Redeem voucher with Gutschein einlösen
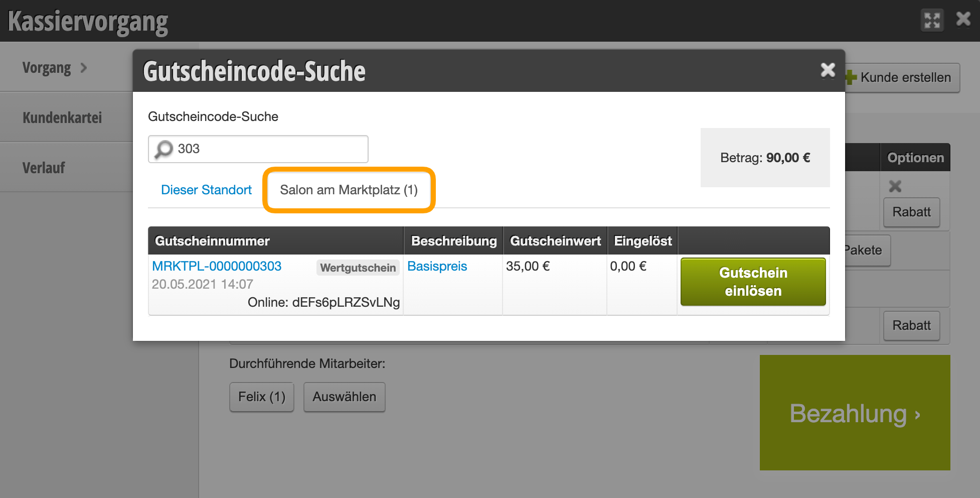980x498 pixels. tap(753, 282)
